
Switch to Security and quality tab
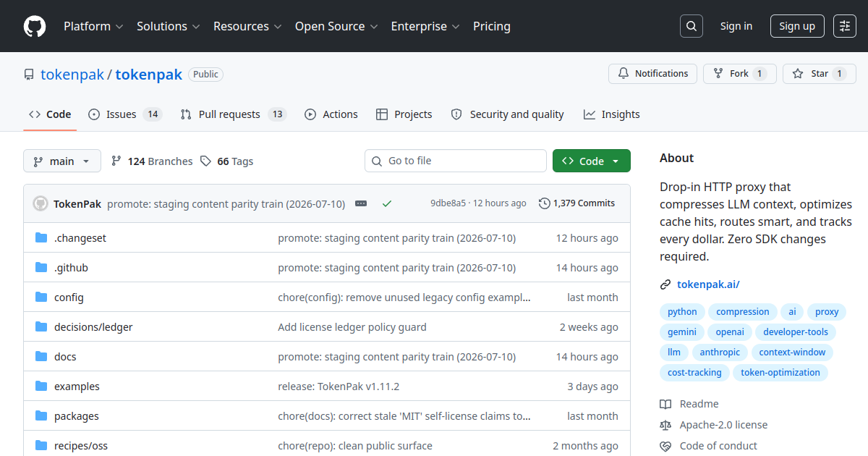tap(507, 114)
